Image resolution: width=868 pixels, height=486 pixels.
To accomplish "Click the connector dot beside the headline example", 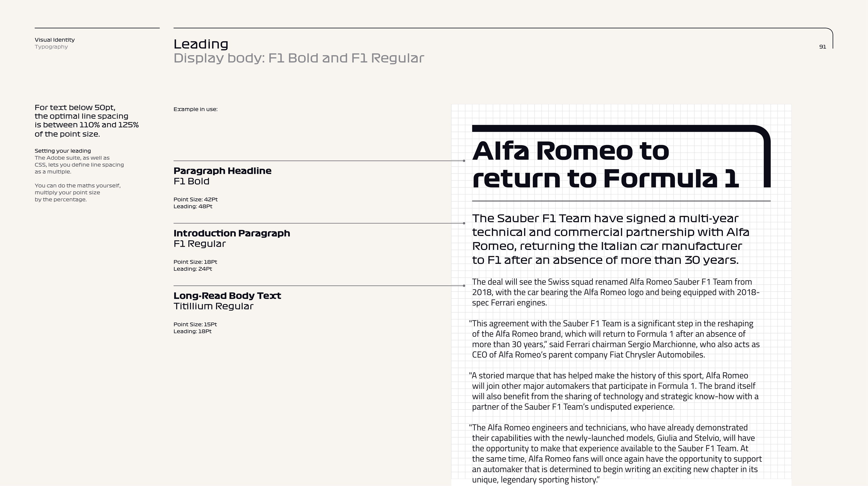I will click(464, 161).
